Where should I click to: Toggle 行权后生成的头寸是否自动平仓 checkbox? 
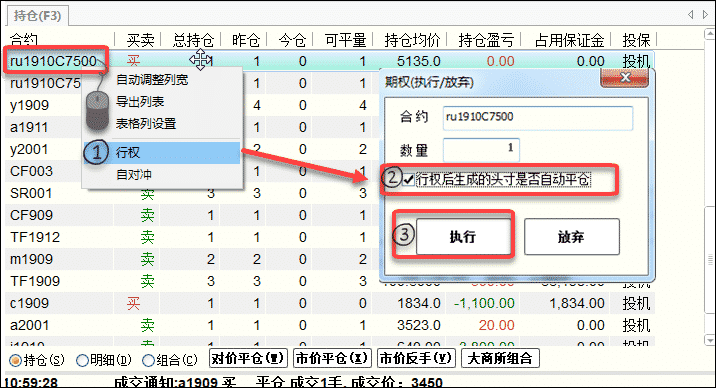409,179
